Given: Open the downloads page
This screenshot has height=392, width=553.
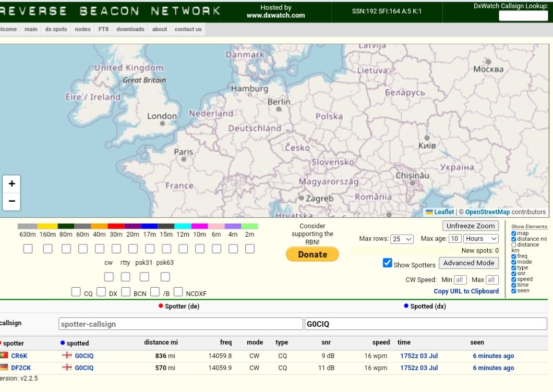Looking at the screenshot, I should (130, 29).
